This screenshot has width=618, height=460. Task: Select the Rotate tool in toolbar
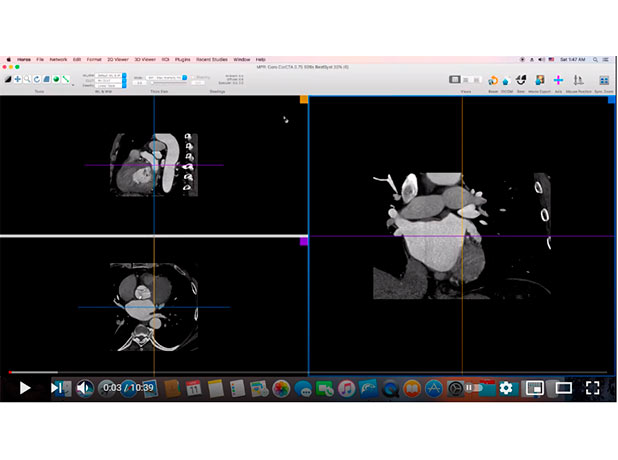(x=37, y=79)
